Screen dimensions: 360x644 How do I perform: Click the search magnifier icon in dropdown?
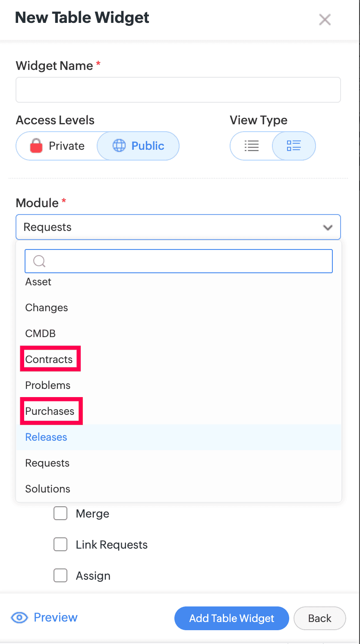[39, 261]
